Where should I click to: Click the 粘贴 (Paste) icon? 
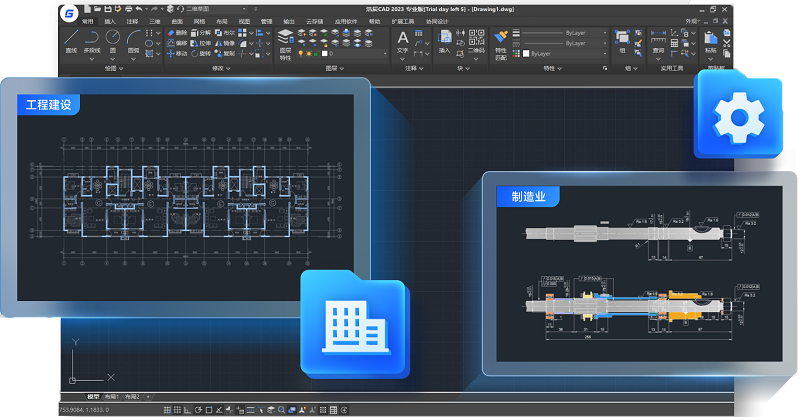[x=709, y=38]
